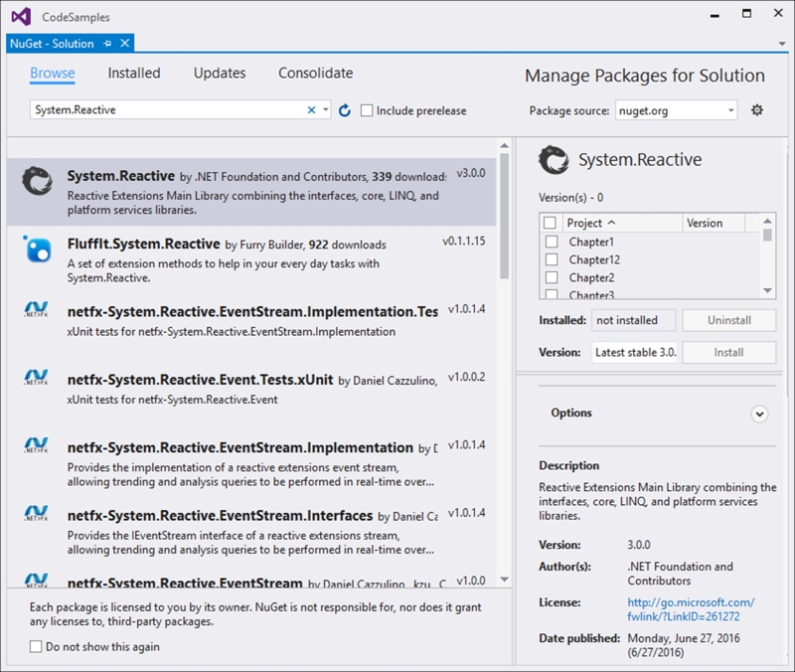This screenshot has height=672, width=795.
Task: Click the Install button
Action: pyautogui.click(x=728, y=352)
